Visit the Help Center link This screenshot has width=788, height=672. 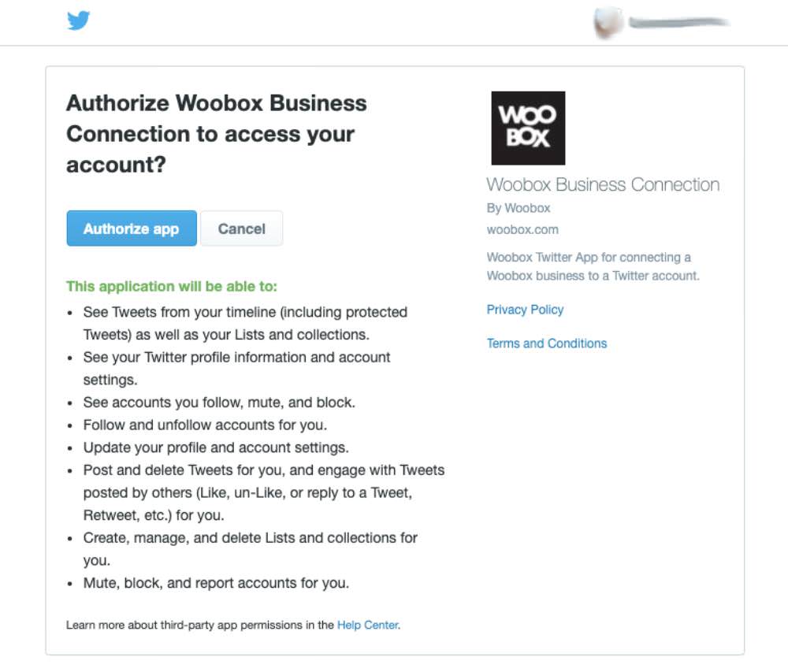coord(368,625)
